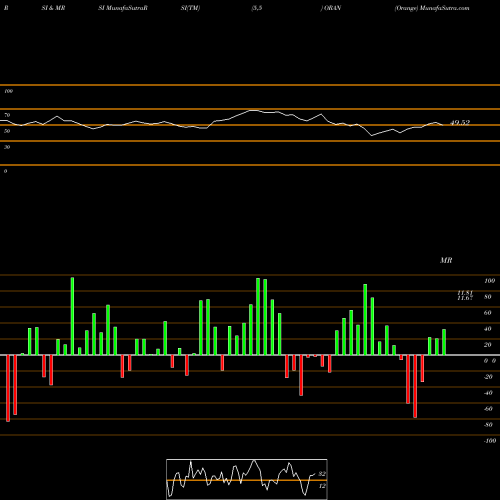
Task: Click the current RSI value 49.52
Action: (460, 122)
